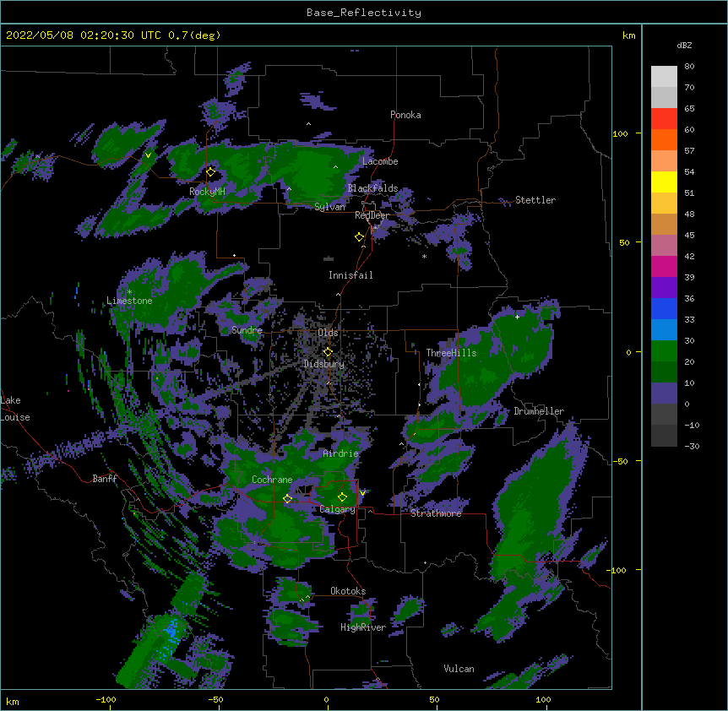Select the dark green 10-20 dBZ legend swatch
Image resolution: width=728 pixels, height=711 pixels.
(664, 372)
